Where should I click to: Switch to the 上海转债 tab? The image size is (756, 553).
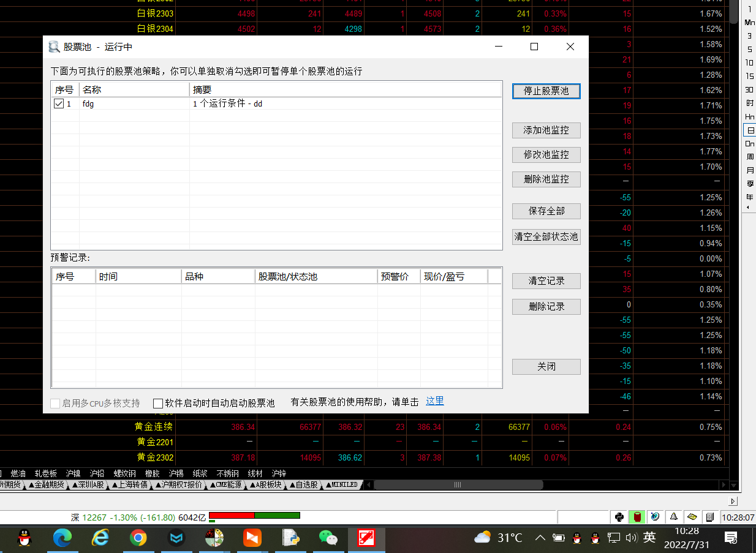tap(130, 484)
